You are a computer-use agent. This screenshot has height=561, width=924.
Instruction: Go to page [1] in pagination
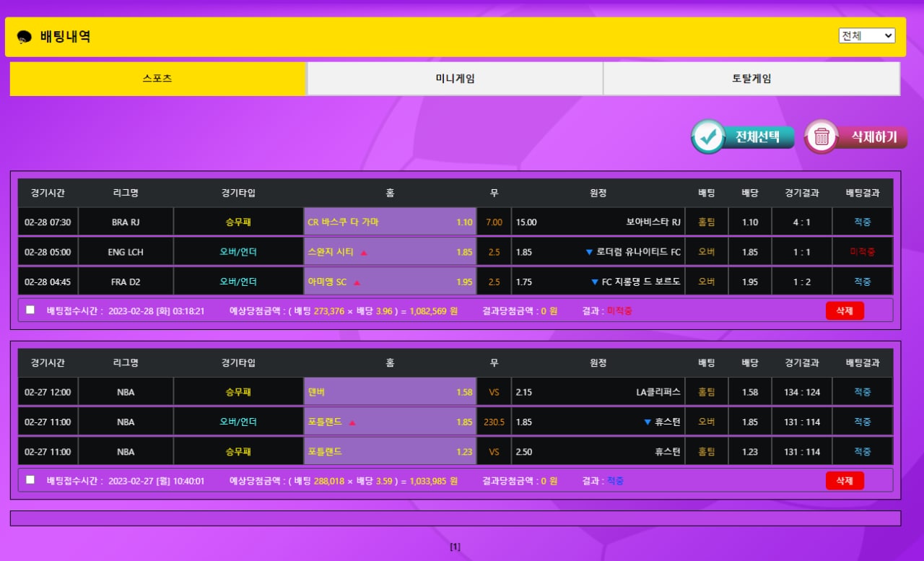click(455, 547)
